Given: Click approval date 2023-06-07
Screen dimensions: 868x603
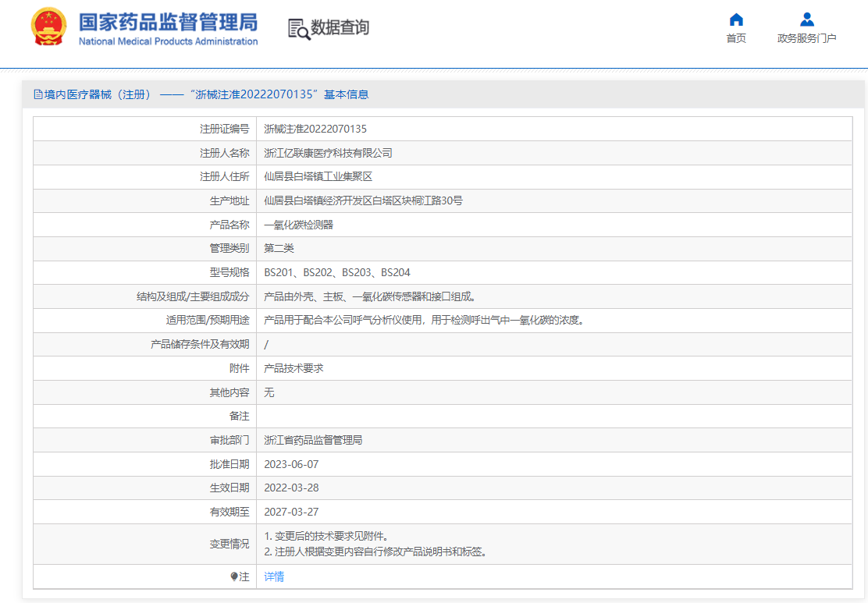Looking at the screenshot, I should (x=291, y=464).
